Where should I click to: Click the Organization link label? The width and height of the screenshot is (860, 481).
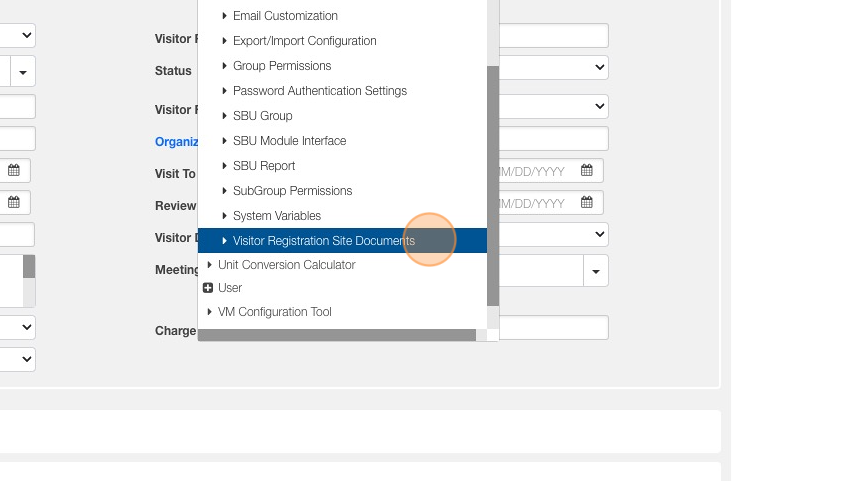176,142
